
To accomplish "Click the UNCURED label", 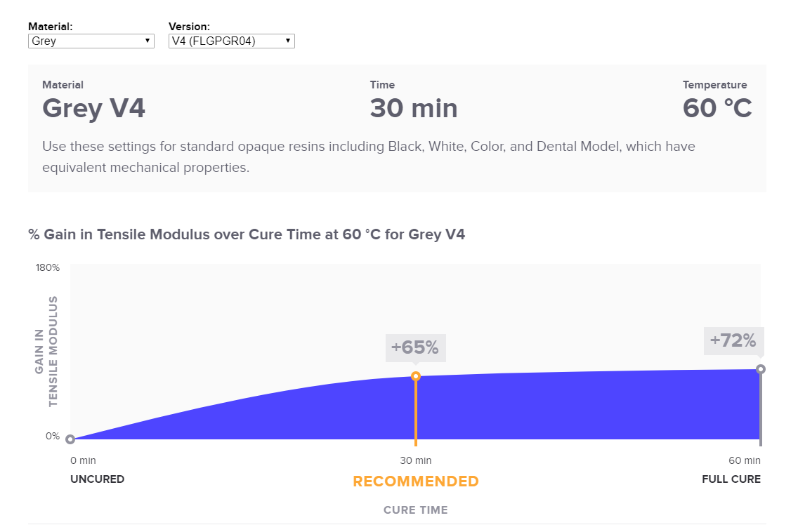I will [x=97, y=479].
